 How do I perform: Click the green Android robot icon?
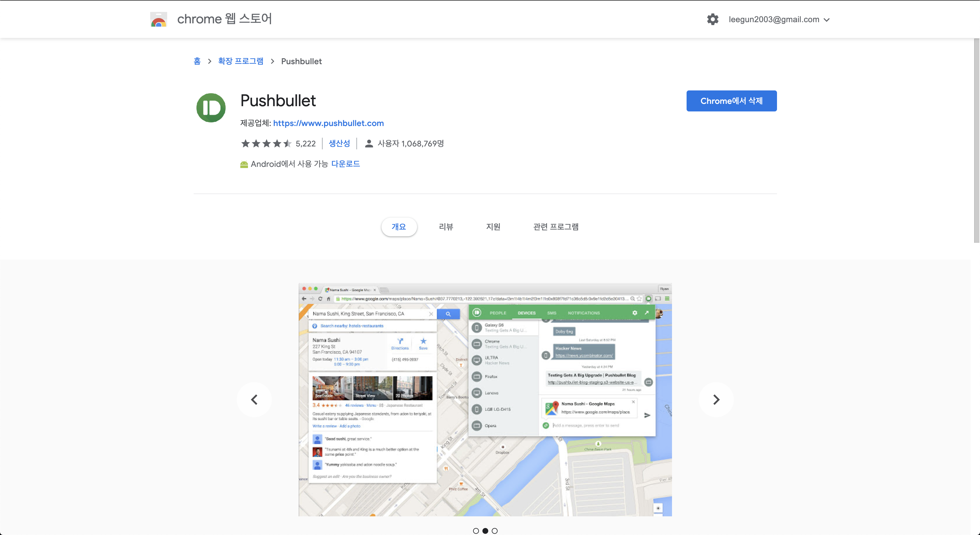click(244, 165)
